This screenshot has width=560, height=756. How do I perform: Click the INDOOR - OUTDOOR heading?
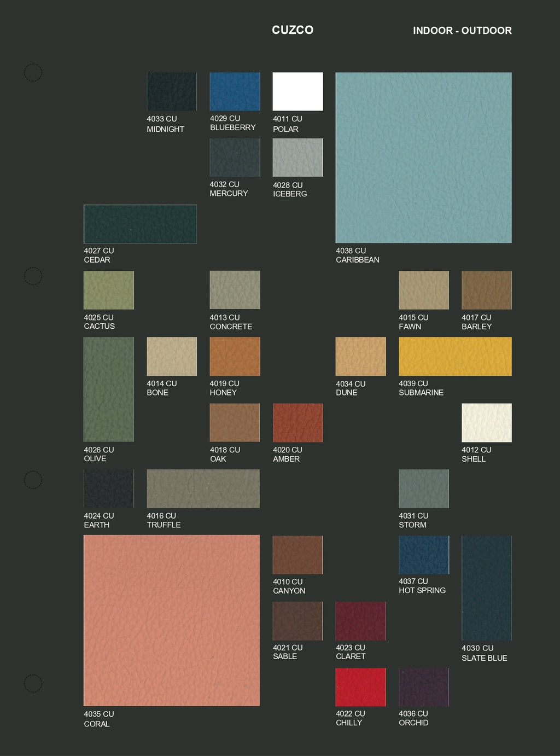pyautogui.click(x=462, y=31)
